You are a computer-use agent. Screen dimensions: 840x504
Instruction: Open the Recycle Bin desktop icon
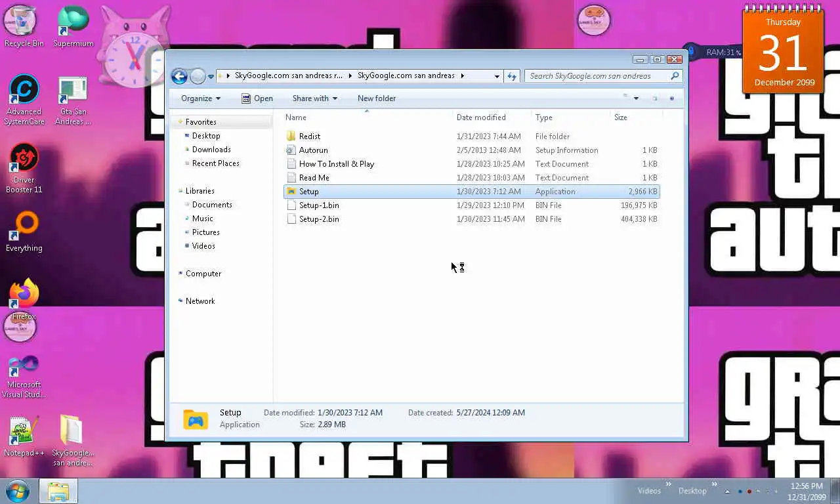(x=24, y=27)
